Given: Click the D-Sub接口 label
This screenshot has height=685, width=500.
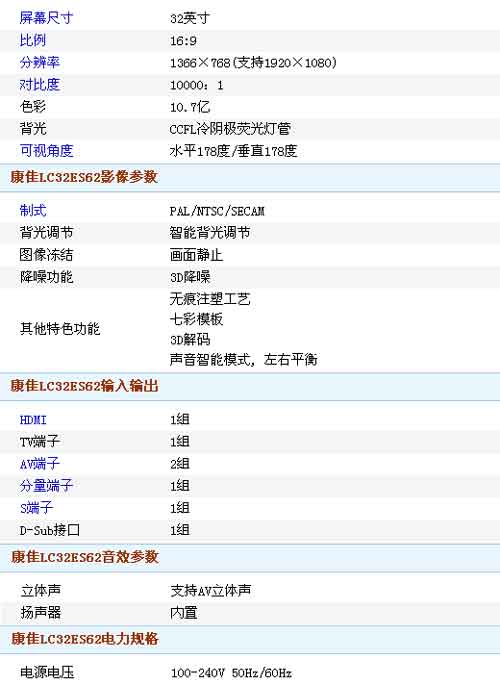Looking at the screenshot, I should click(x=50, y=530).
